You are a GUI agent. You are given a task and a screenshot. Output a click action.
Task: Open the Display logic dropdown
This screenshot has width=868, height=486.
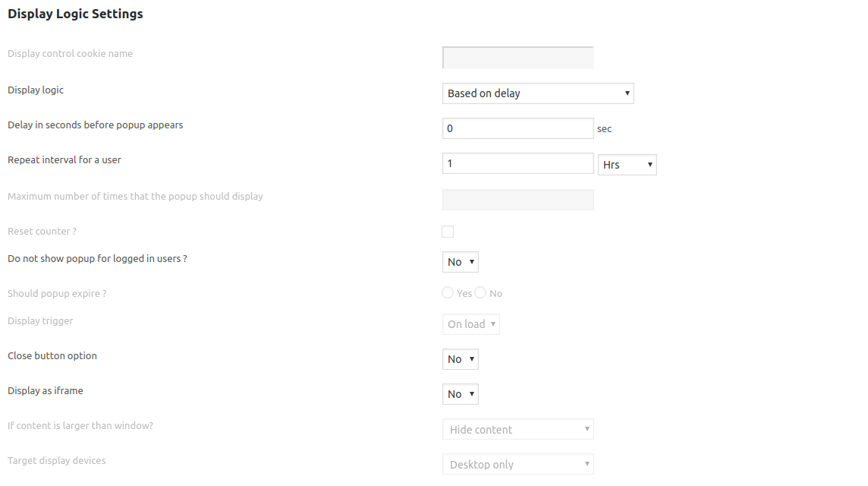(537, 93)
